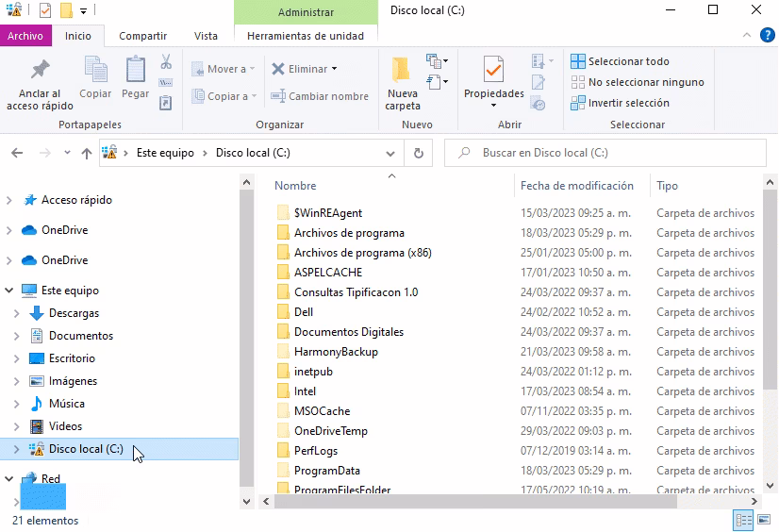
Task: Collapse the ribbon with the chevron
Action: (x=746, y=35)
